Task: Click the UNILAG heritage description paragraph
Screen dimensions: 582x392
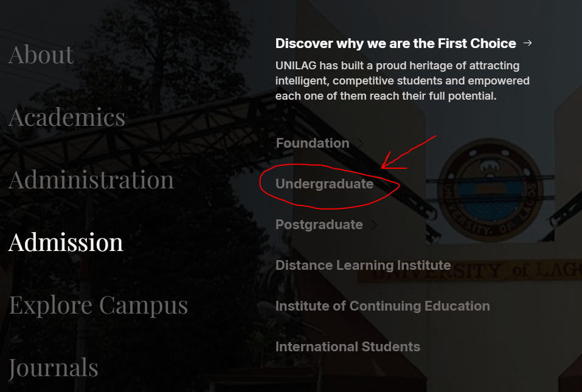Action: point(402,81)
